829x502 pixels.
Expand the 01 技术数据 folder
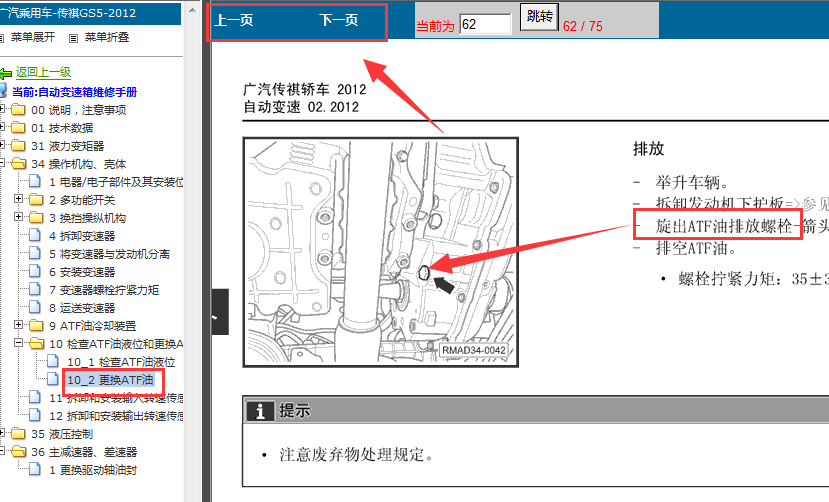pyautogui.click(x=2, y=127)
